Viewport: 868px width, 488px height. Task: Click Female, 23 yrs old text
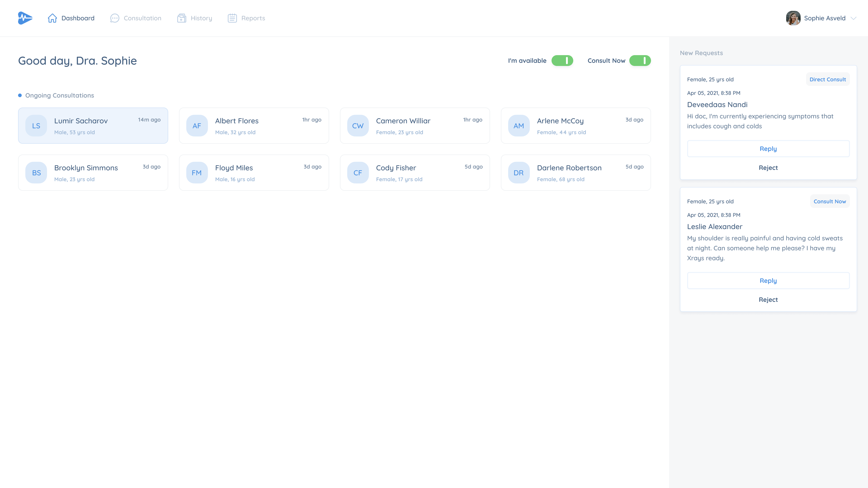coord(400,132)
